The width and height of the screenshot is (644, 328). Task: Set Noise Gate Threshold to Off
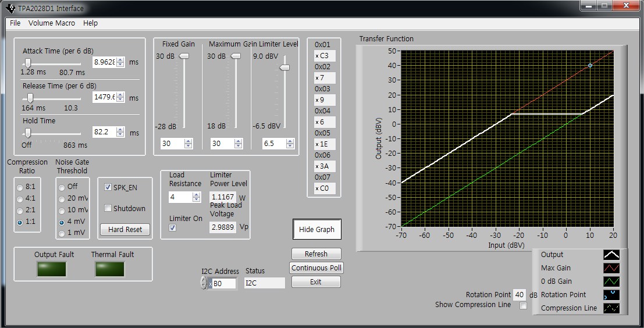(62, 188)
